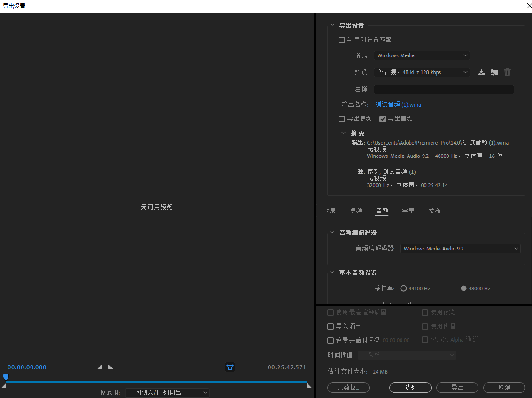Click the duration timecode 00:25:42.571
Image resolution: width=532 pixels, height=398 pixels.
point(287,367)
